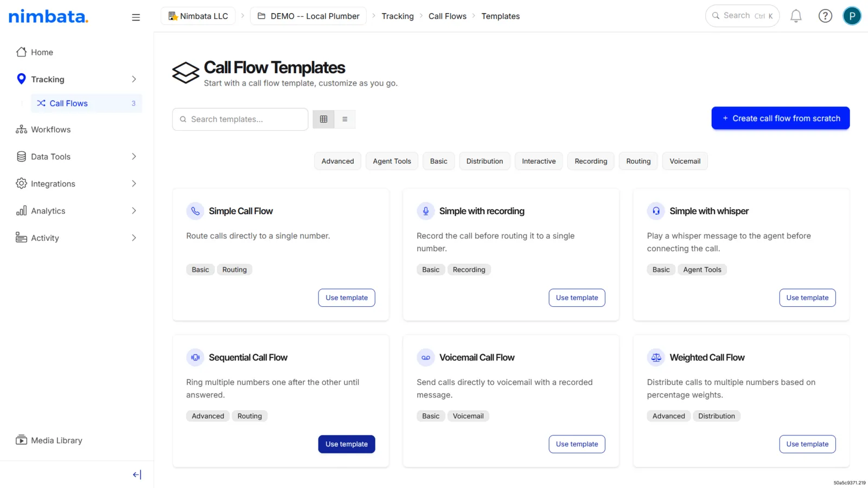Expand the Integrations menu chevron

click(134, 184)
